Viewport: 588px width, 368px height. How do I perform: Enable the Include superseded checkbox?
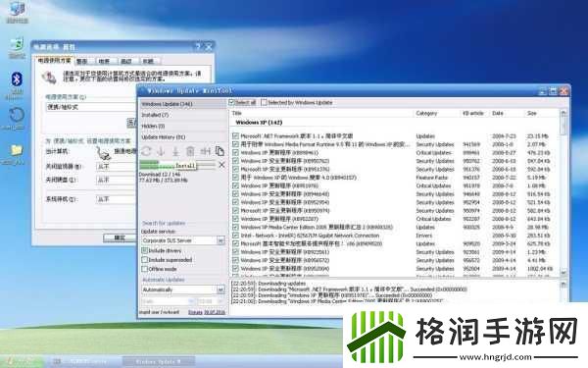pyautogui.click(x=145, y=259)
